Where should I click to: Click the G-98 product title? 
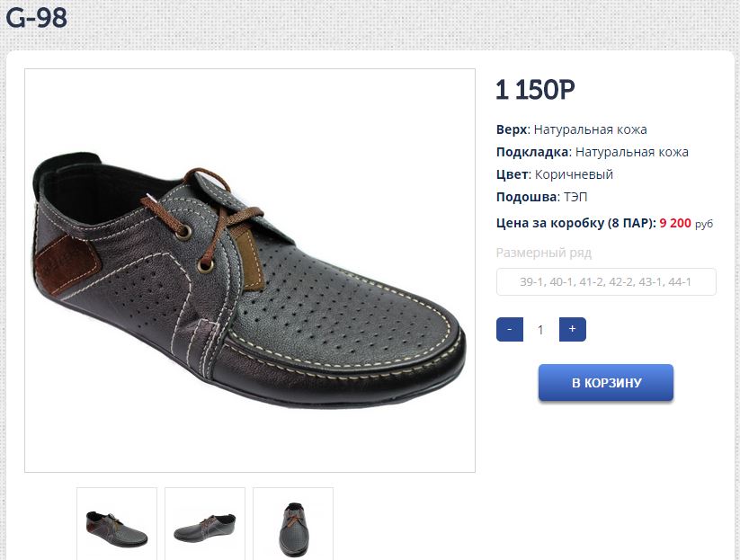(x=37, y=18)
